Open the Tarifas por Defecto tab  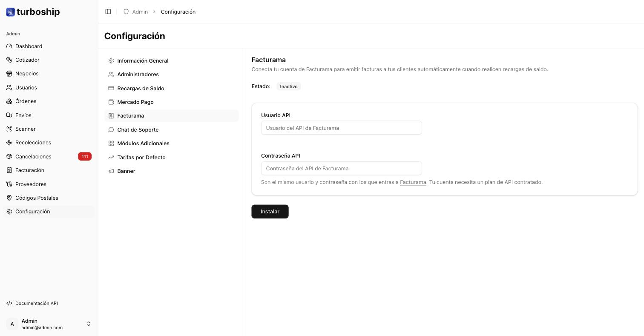pos(171,157)
